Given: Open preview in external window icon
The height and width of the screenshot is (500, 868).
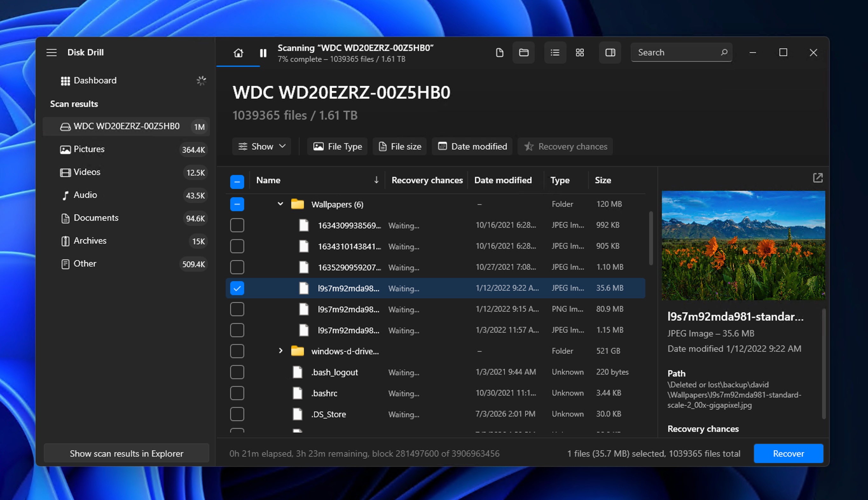Looking at the screenshot, I should click(x=817, y=178).
